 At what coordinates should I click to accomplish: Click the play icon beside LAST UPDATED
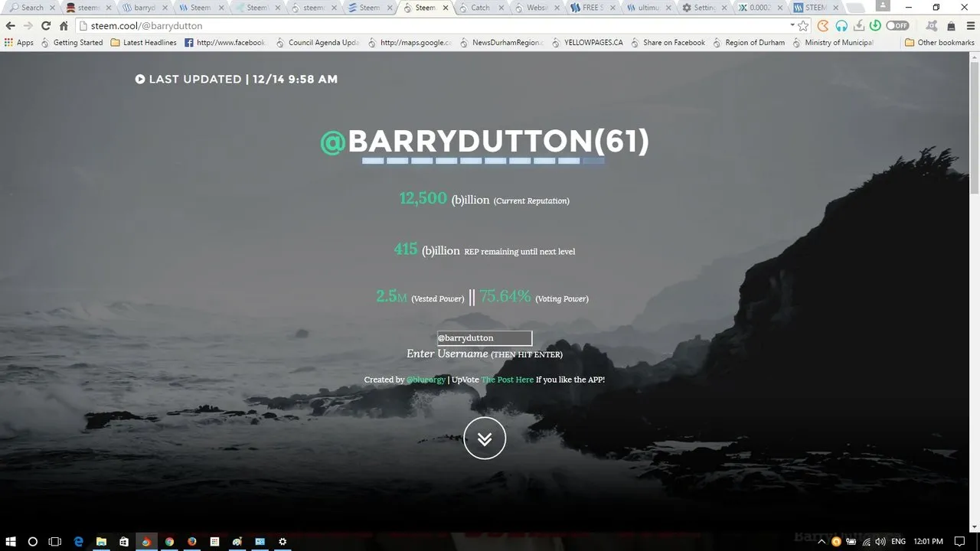(x=140, y=79)
